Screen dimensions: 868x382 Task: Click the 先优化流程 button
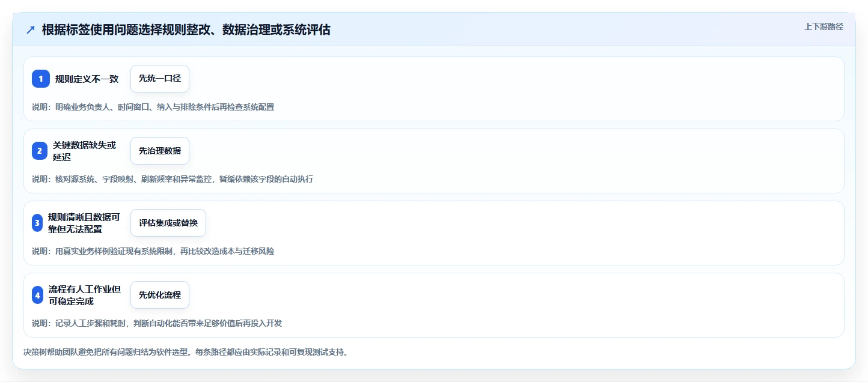pyautogui.click(x=160, y=295)
